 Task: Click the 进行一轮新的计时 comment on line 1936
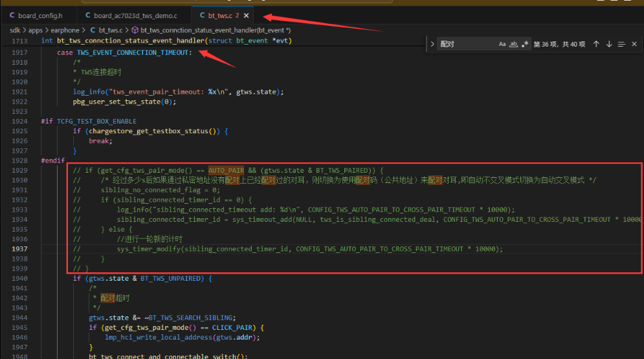tap(150, 239)
